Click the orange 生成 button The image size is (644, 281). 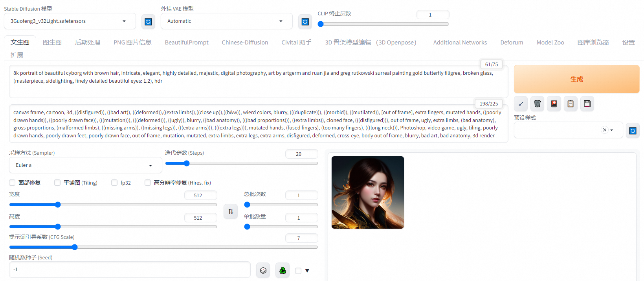click(576, 79)
